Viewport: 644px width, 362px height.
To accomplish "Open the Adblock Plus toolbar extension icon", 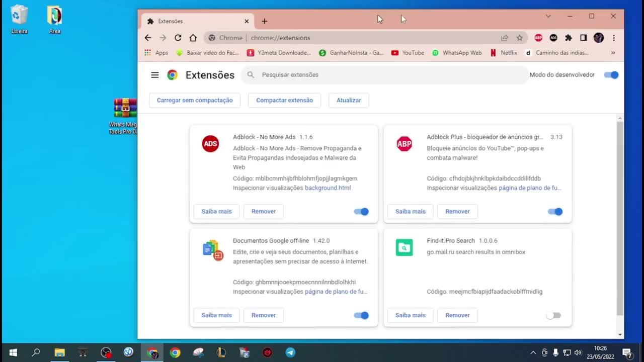I will [x=538, y=38].
